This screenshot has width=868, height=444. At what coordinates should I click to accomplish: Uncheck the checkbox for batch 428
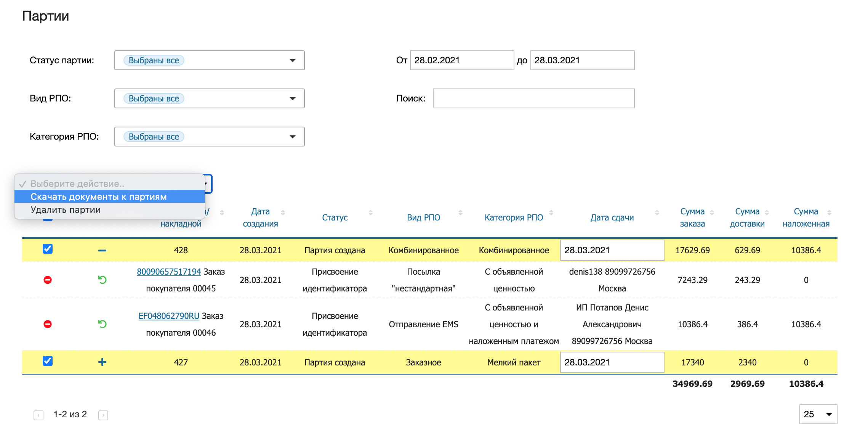pos(48,249)
